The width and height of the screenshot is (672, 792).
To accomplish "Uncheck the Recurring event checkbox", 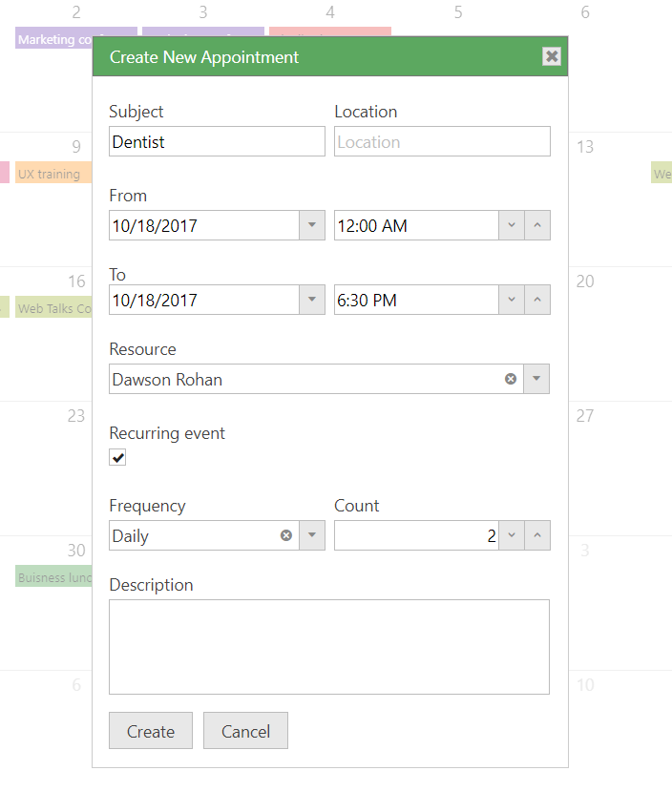I will [118, 458].
